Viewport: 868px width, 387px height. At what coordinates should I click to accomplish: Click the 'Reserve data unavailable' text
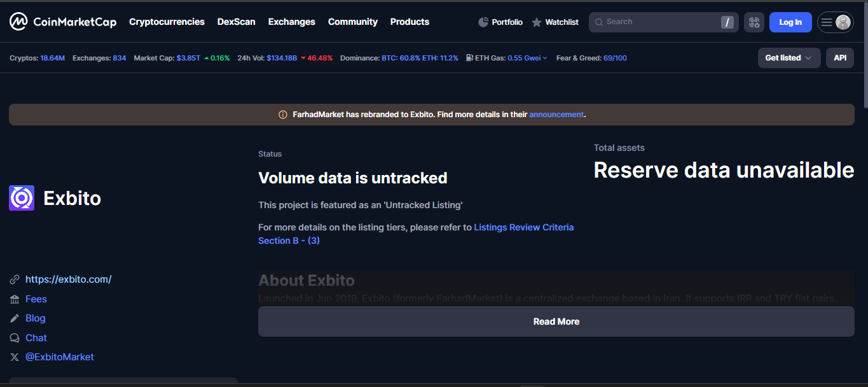(x=724, y=170)
